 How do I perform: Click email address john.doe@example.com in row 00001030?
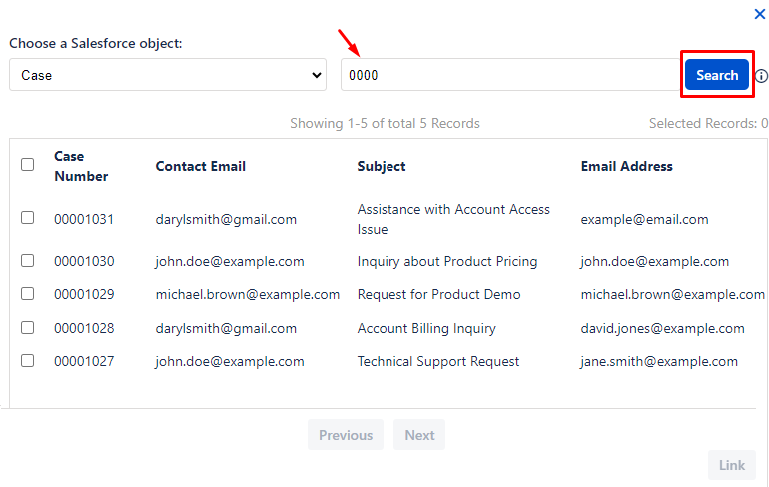tap(655, 261)
